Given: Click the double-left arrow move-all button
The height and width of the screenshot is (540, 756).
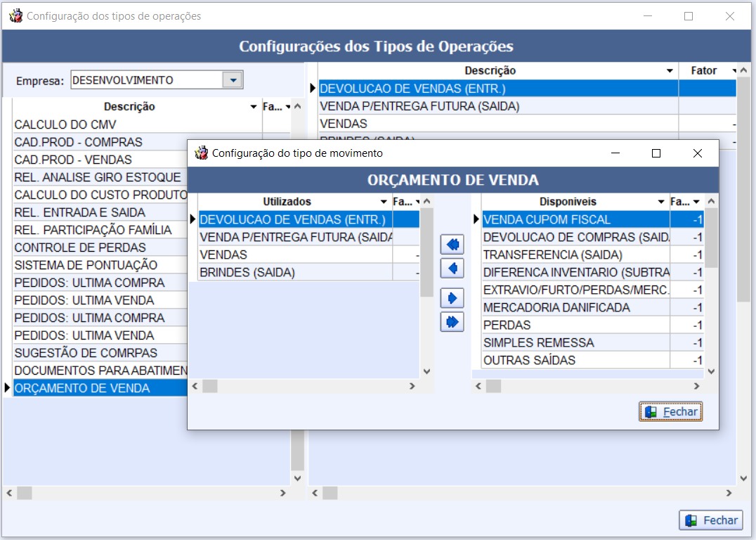Looking at the screenshot, I should point(452,245).
